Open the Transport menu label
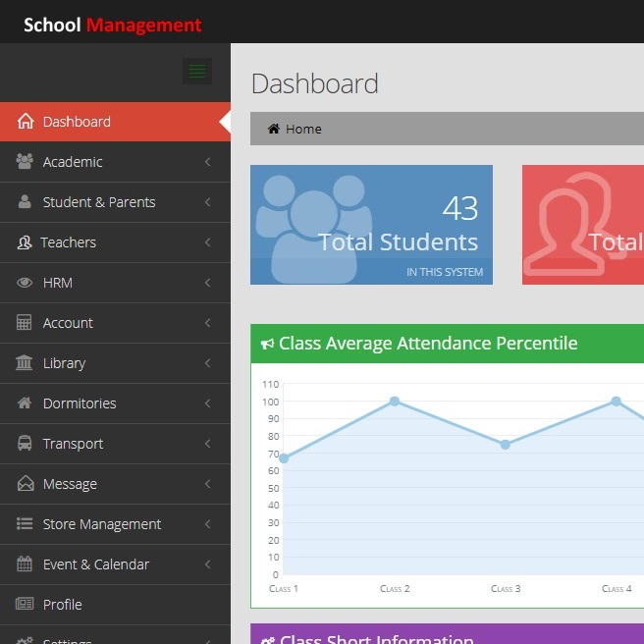644x644 pixels. coord(73,444)
